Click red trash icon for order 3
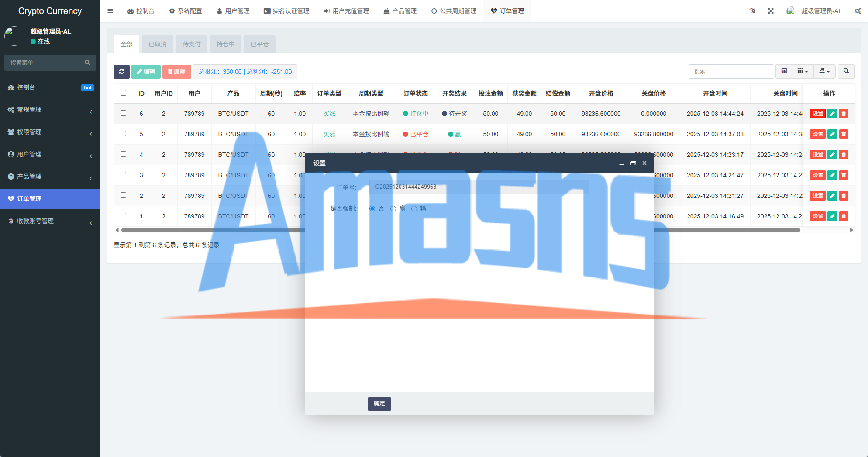Screen dimensions: 868x457 tap(844, 175)
